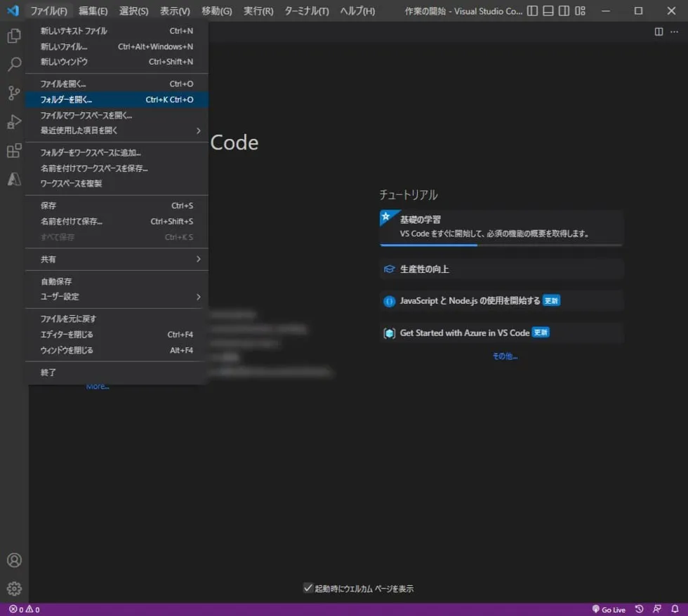
Task: Click the feedback icon in status bar
Action: click(657, 609)
